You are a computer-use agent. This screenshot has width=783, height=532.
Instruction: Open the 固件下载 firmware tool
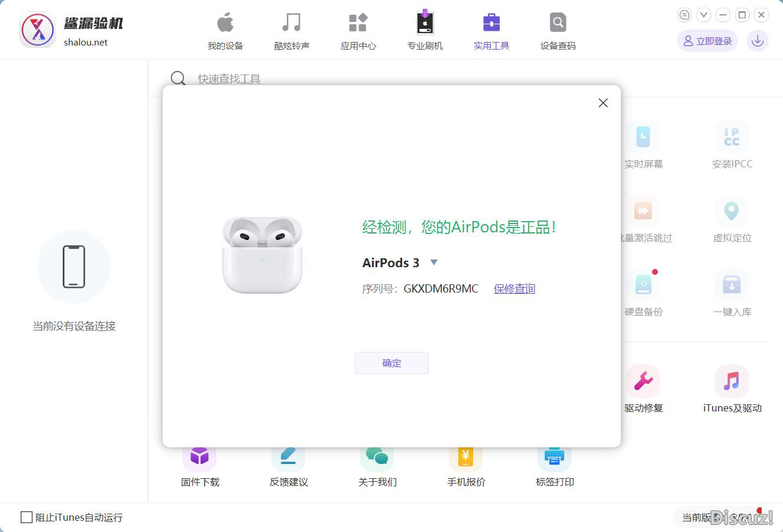point(200,467)
